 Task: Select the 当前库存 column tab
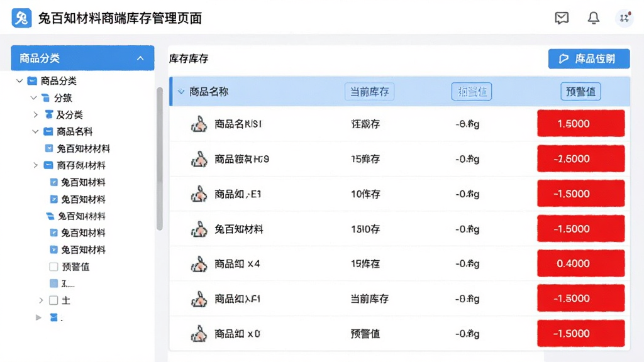click(369, 92)
